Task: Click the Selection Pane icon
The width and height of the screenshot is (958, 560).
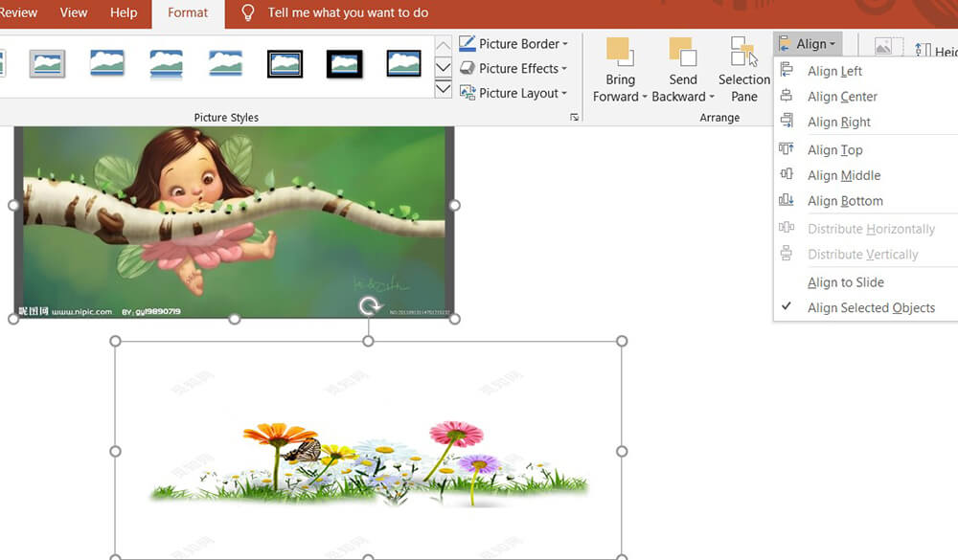Action: coord(743,53)
